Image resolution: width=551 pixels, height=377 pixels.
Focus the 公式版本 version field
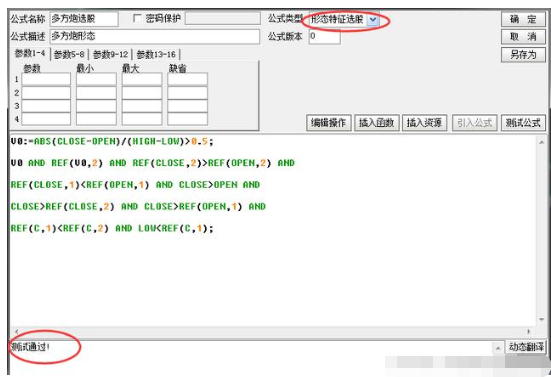(x=325, y=37)
